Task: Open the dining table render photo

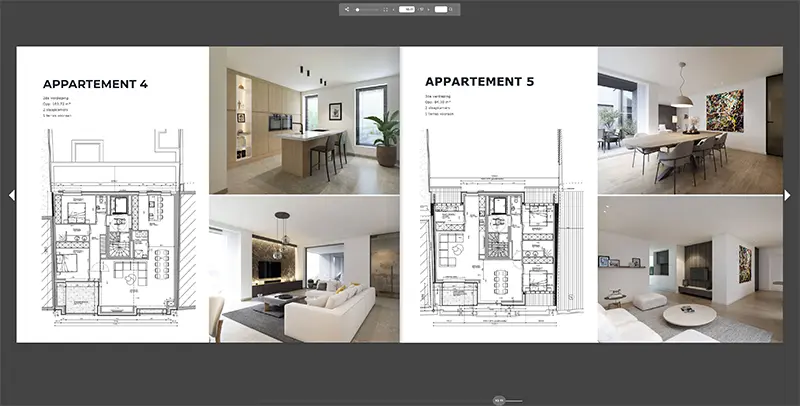Action: tap(690, 120)
